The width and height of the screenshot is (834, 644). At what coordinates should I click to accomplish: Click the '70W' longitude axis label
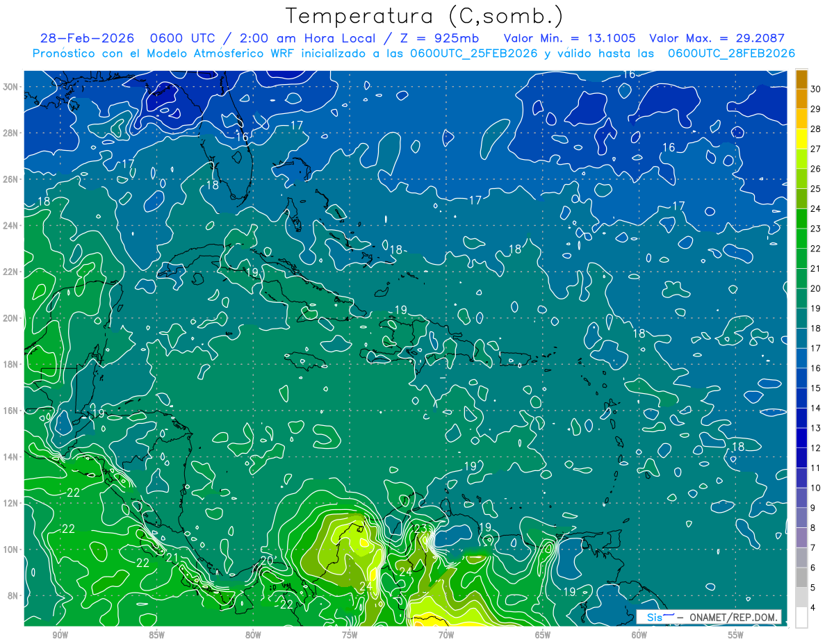click(x=446, y=635)
